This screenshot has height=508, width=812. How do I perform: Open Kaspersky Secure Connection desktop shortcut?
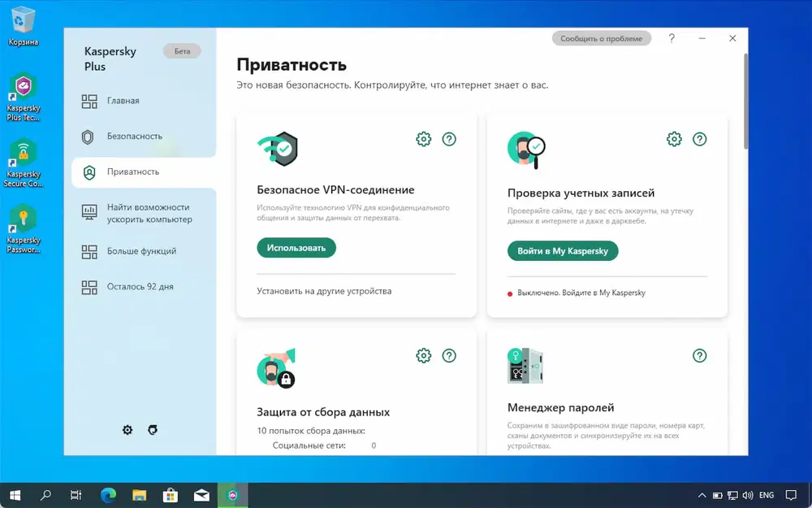(x=23, y=163)
